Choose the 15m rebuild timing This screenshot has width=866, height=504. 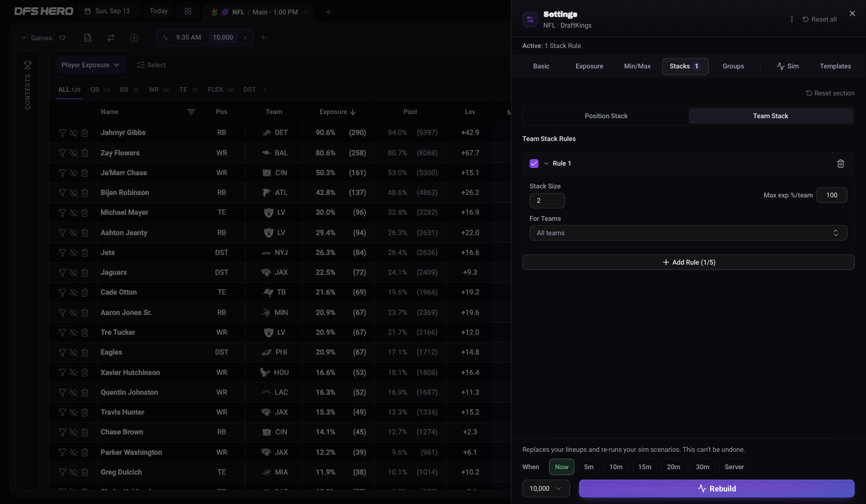[x=645, y=467]
